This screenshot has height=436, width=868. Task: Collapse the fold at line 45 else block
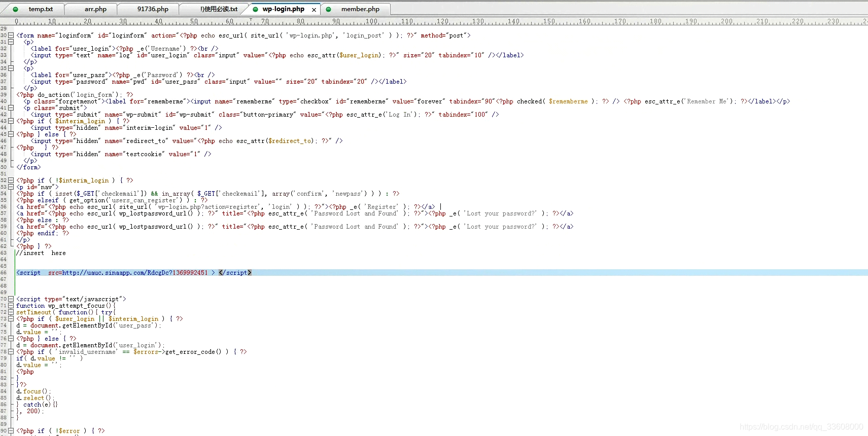[x=11, y=134]
